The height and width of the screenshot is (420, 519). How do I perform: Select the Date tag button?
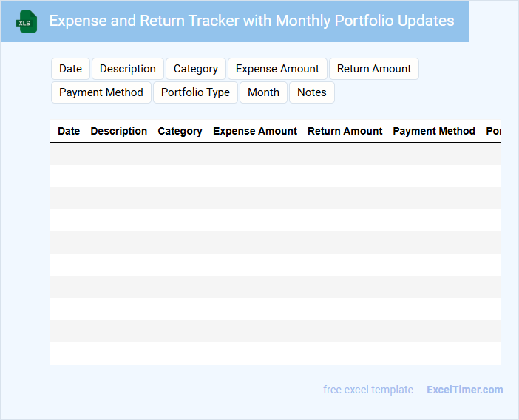click(x=70, y=69)
